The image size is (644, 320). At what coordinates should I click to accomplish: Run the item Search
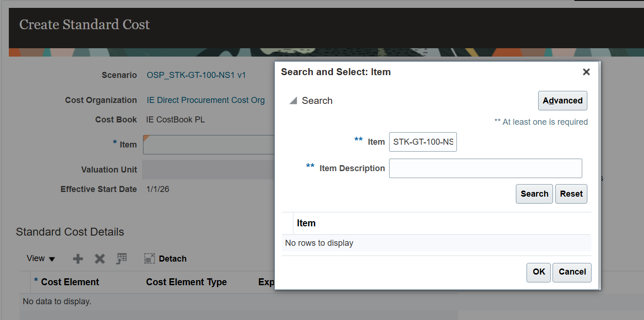coord(534,194)
